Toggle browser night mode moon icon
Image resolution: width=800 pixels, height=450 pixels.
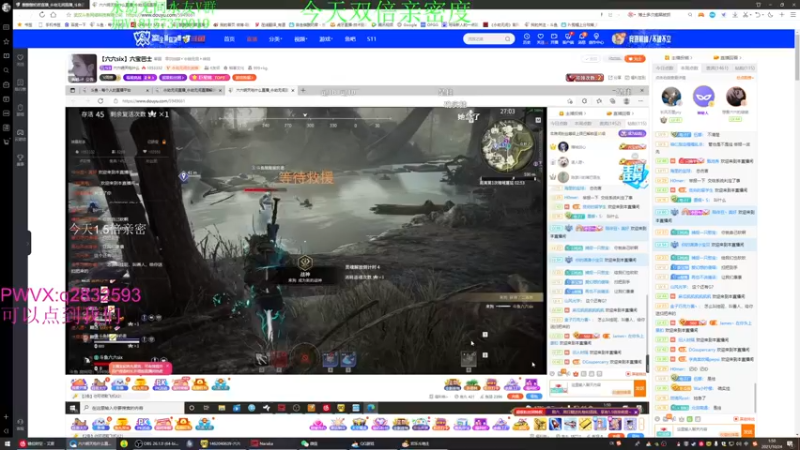click(x=770, y=15)
